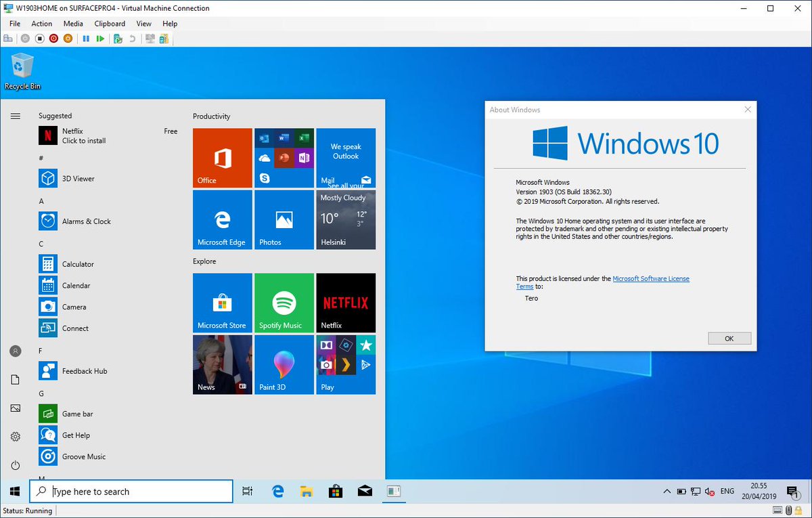The image size is (812, 518).
Task: Show hidden system tray icons chevron
Action: pos(667,492)
